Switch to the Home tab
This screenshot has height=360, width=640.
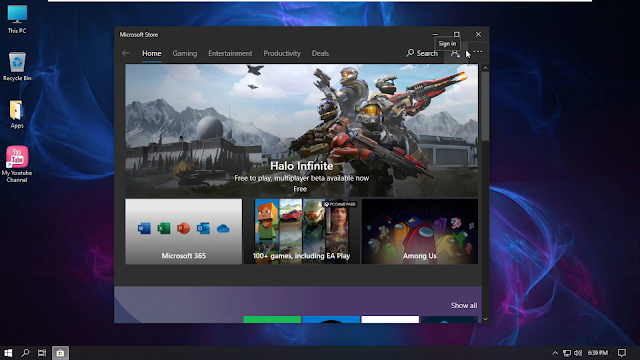(x=151, y=53)
